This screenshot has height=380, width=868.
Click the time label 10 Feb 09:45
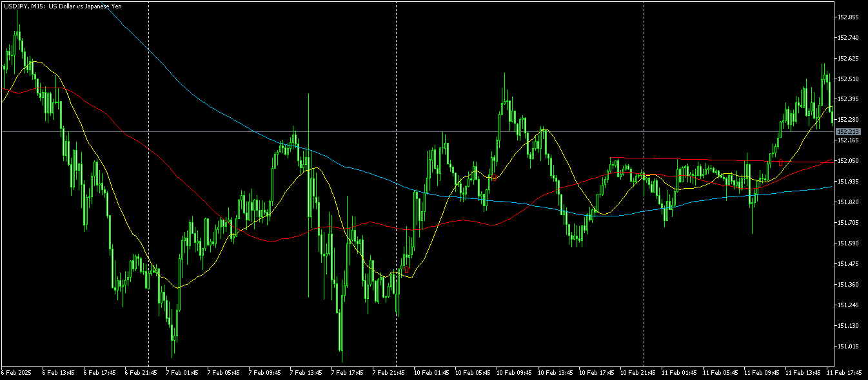pos(514,372)
